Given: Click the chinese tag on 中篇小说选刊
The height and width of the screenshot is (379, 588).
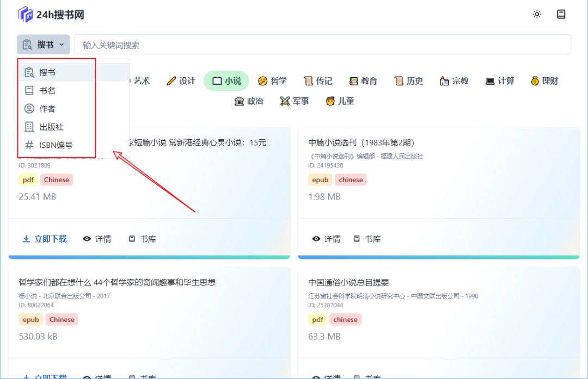Looking at the screenshot, I should (351, 180).
